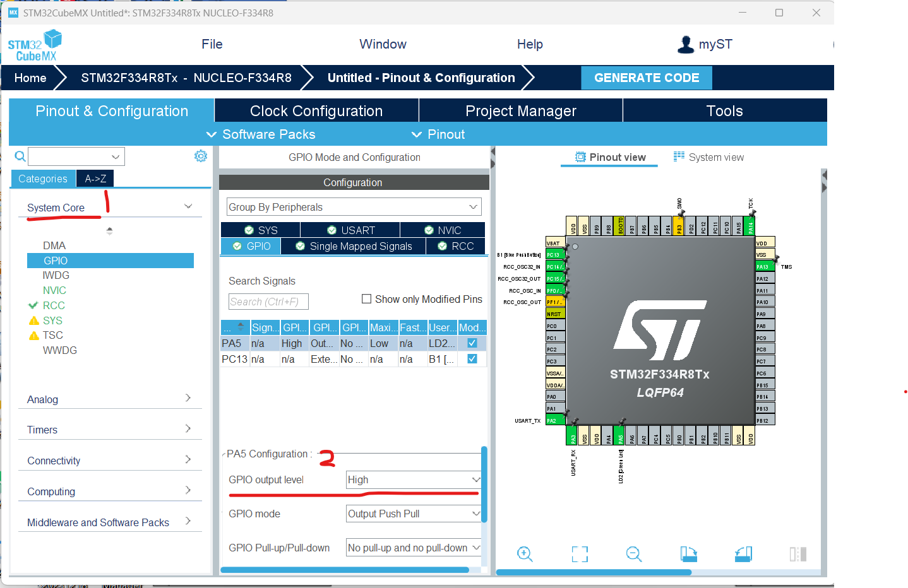Open the Group By Peripherals dropdown
Viewport: 908px width, 588px height.
354,207
